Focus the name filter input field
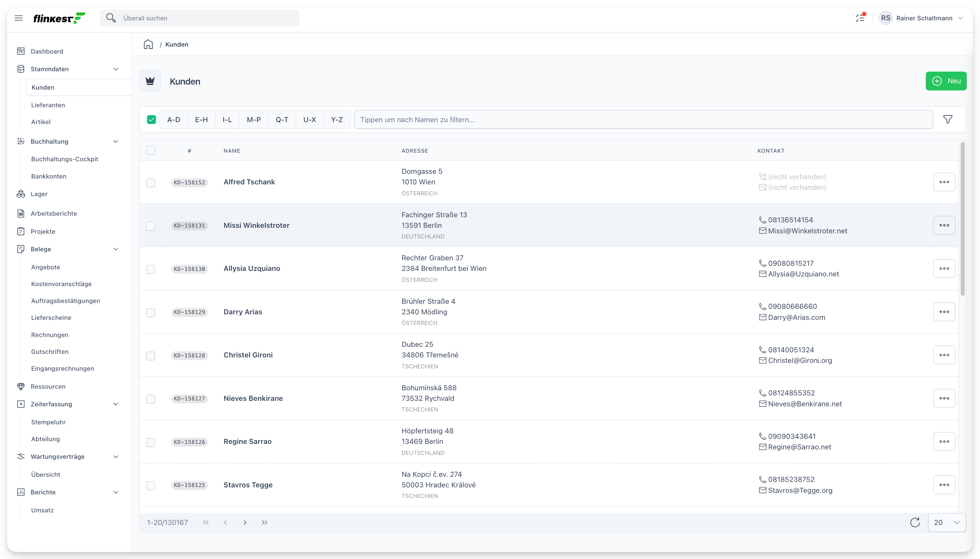The width and height of the screenshot is (980, 559). point(644,119)
